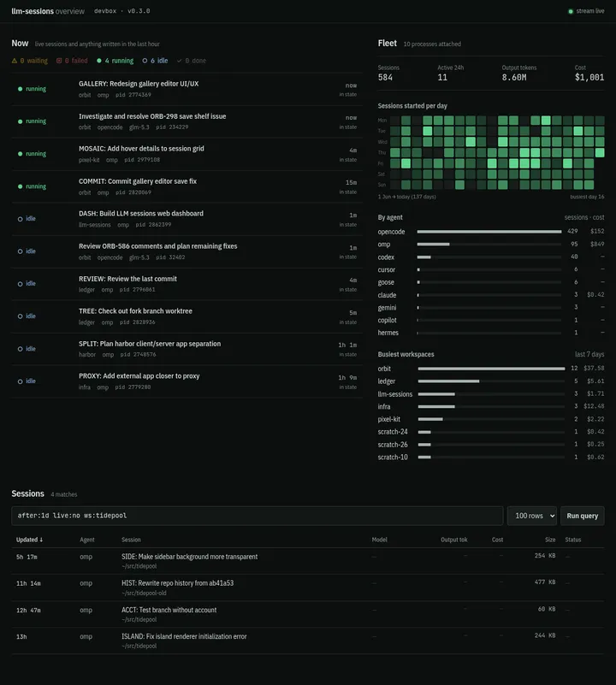Open HIST: Rewrite repo history from ab41a53
This screenshot has height=685, width=616.
click(308, 588)
